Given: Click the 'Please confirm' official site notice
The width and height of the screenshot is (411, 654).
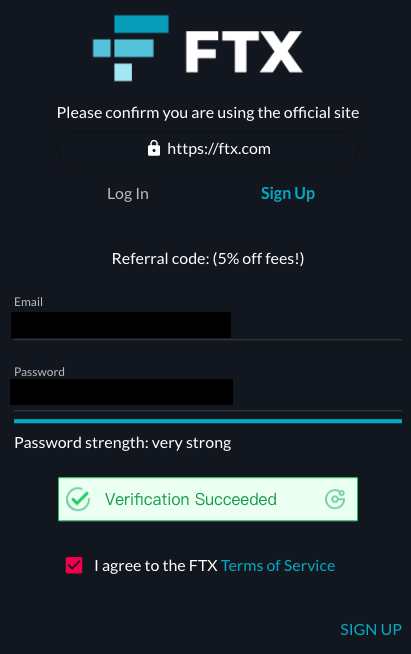Looking at the screenshot, I should pos(208,113).
